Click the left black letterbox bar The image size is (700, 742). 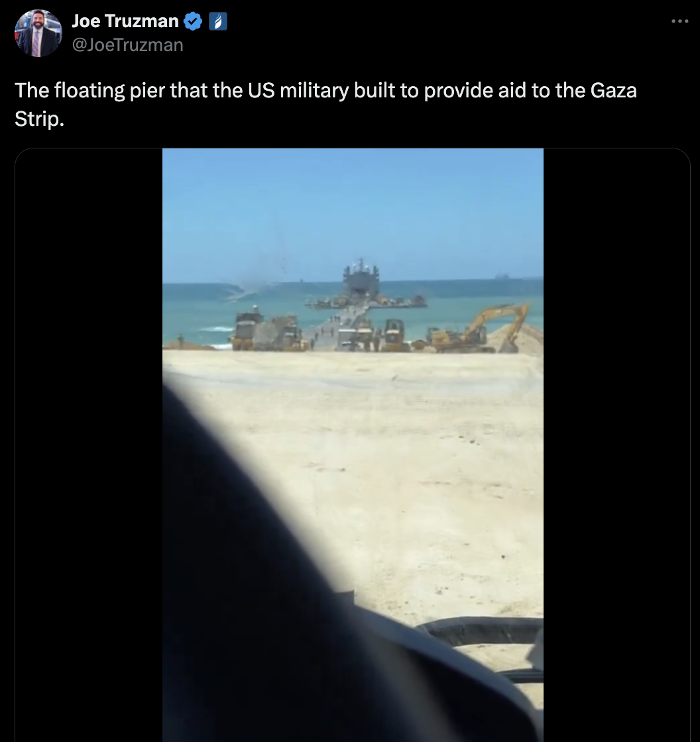[x=89, y=445]
